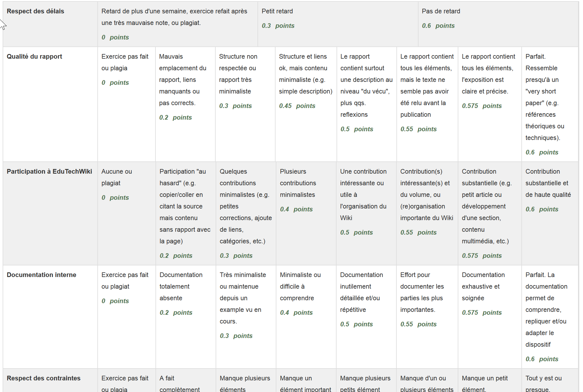Select 'Parfait. Ressemble presqu'à un very short paper' cell
Viewport: 583px width, 392px height.
point(550,104)
